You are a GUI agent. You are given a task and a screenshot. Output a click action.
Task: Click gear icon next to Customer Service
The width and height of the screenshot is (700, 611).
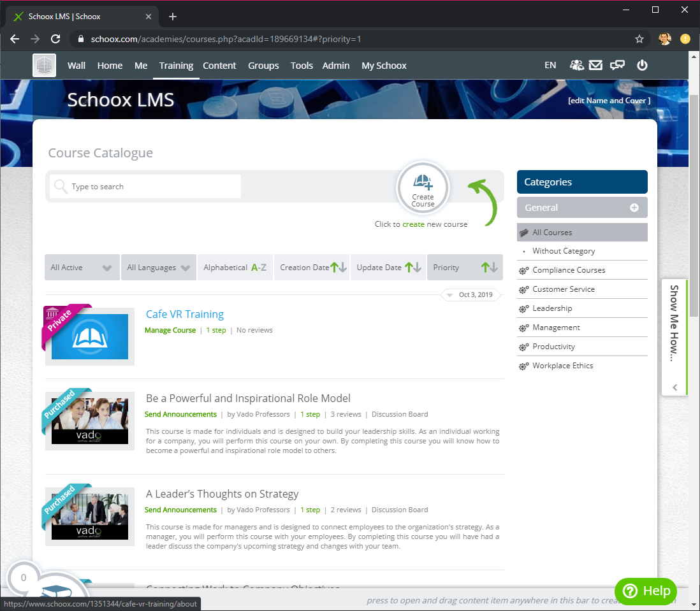523,290
